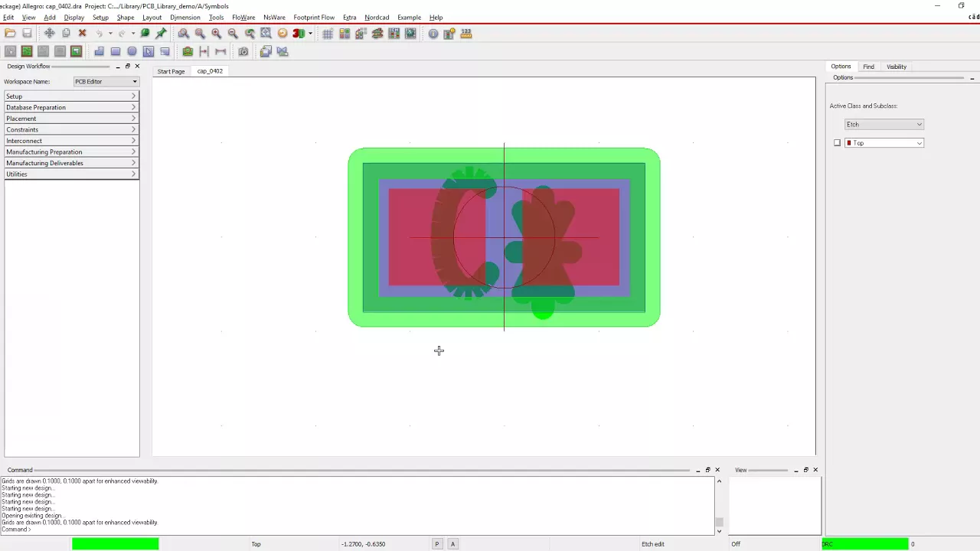Click the horizontal dimension icon with red line
980x551 pixels.
click(x=220, y=51)
